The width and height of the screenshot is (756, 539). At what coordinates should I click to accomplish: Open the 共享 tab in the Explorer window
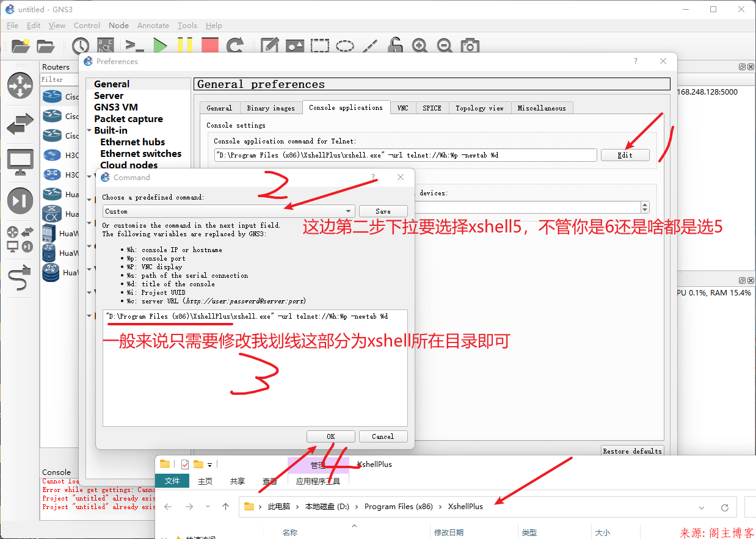[238, 481]
